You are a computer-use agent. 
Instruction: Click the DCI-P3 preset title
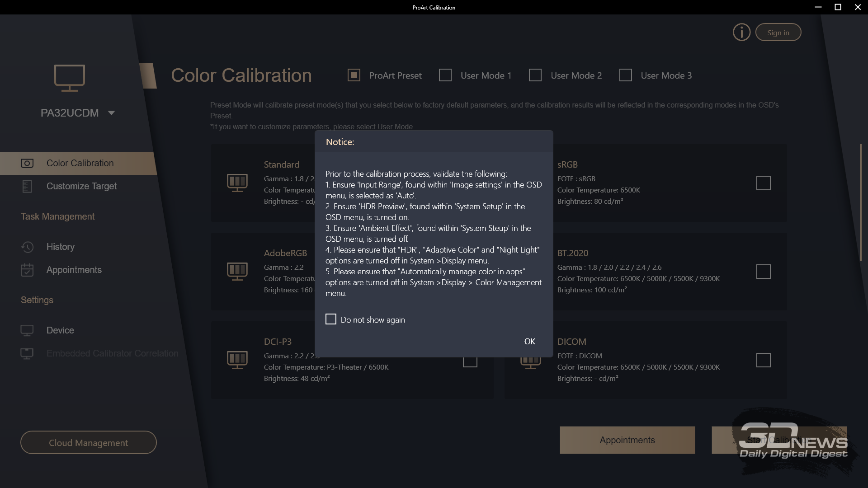278,342
